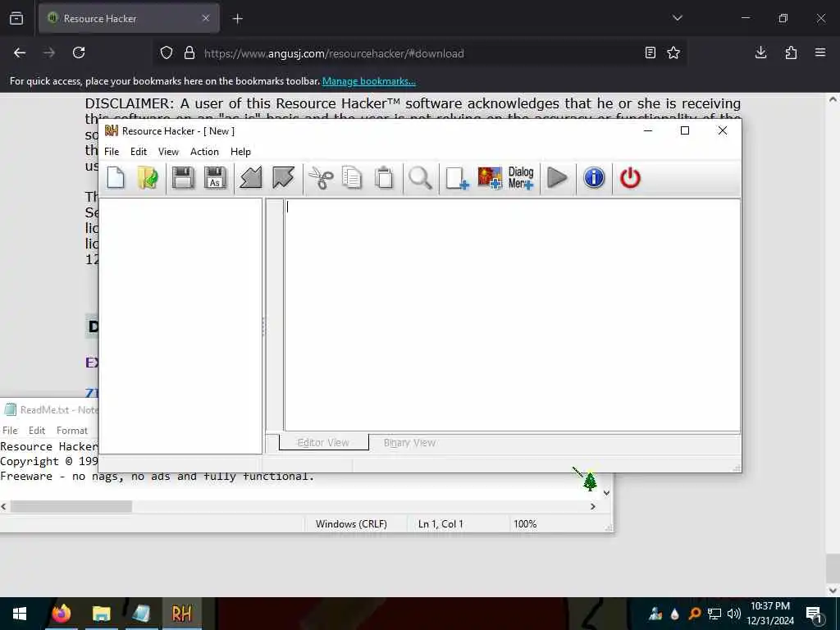This screenshot has height=630, width=840.
Task: Click the red power Exit icon
Action: (630, 178)
